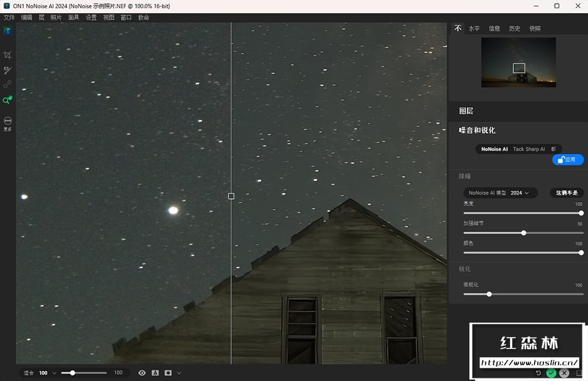
Task: Open the 文件 (File) menu
Action: pos(9,18)
